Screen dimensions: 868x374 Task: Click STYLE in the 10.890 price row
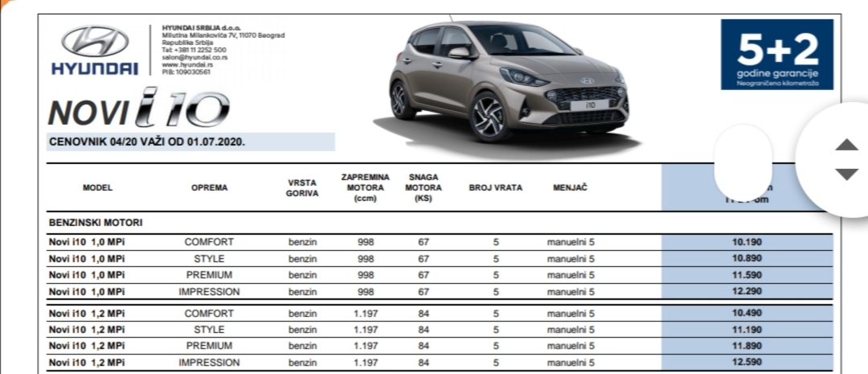(x=209, y=259)
